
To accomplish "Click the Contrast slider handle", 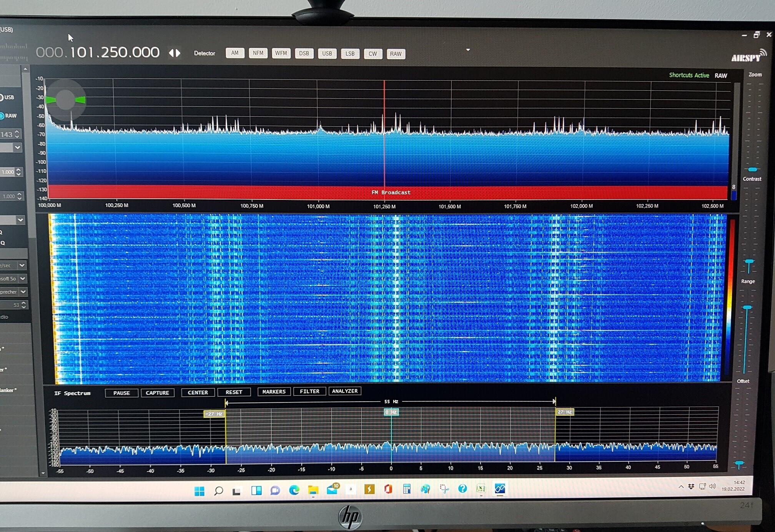I will tap(752, 169).
